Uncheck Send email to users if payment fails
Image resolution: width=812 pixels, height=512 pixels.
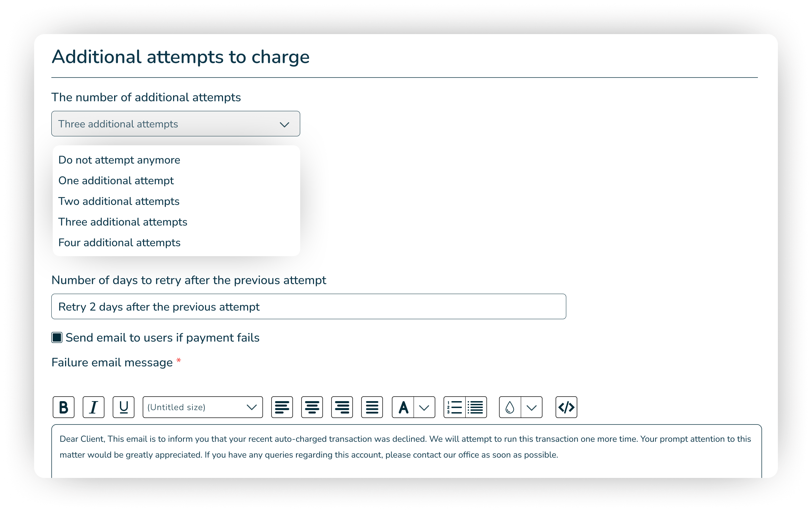[57, 338]
